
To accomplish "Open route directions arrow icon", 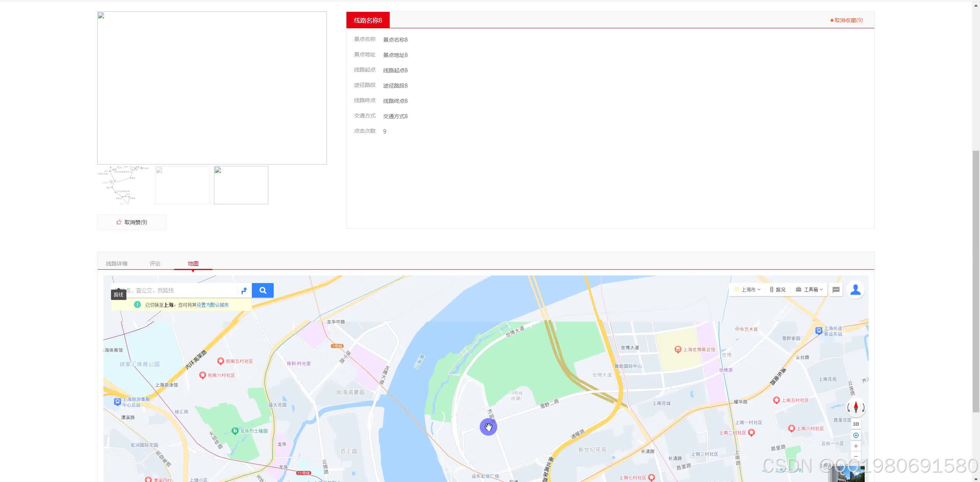I will [244, 290].
